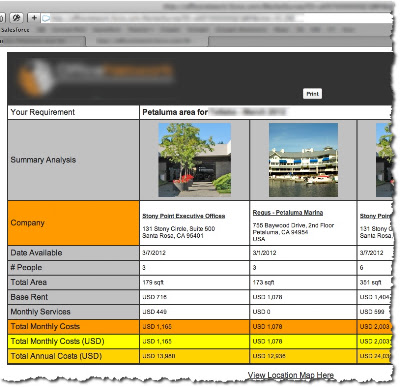Image resolution: width=400 pixels, height=387 pixels.
Task: Click the orange 'Company' row header
Action: click(x=73, y=223)
